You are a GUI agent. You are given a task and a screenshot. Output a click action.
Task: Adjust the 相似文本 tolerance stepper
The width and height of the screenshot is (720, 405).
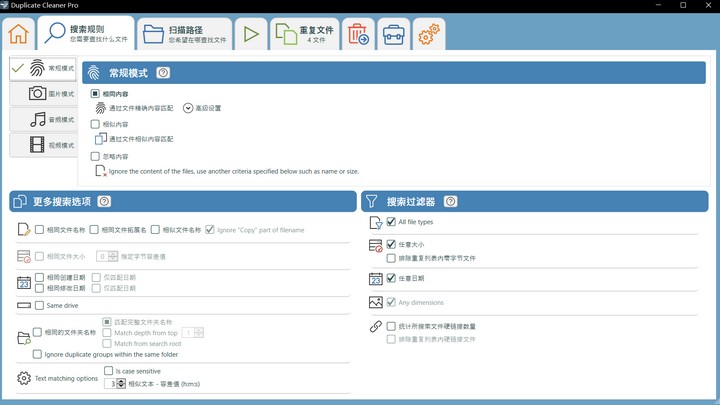click(x=122, y=384)
